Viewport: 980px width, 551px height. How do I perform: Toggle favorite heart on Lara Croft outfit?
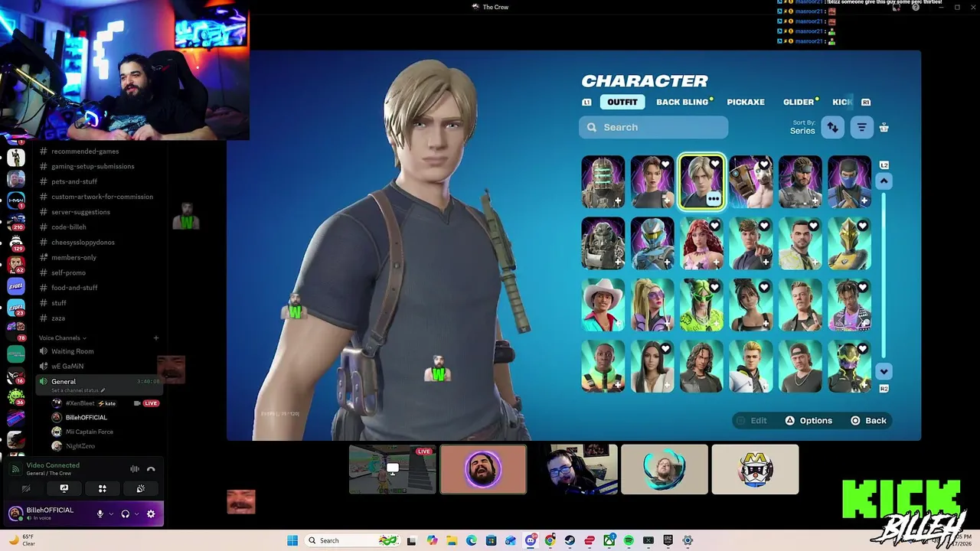665,165
